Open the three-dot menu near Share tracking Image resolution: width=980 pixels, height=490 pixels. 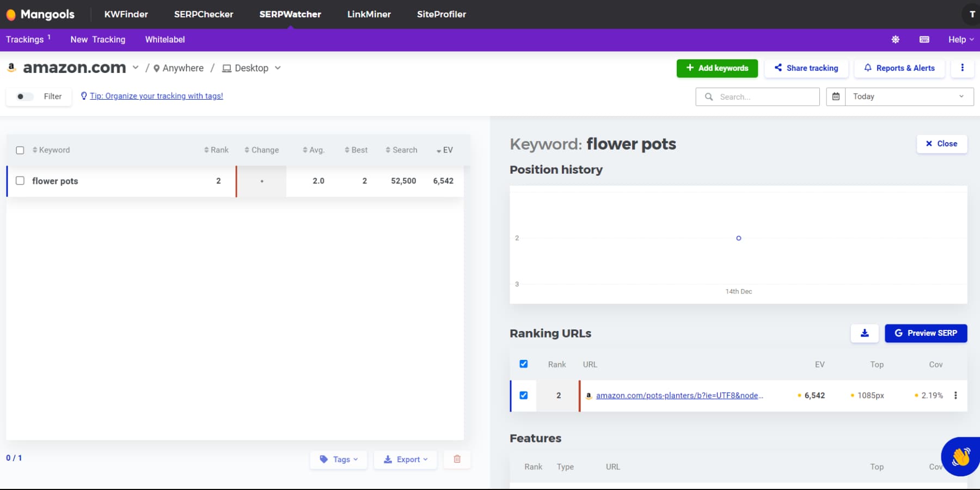coord(963,68)
